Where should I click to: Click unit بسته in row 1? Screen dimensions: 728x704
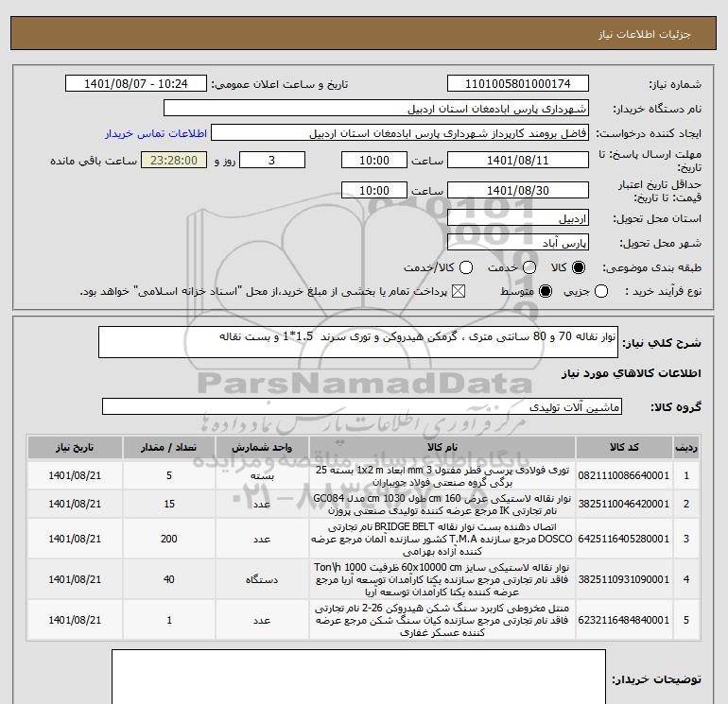262,475
